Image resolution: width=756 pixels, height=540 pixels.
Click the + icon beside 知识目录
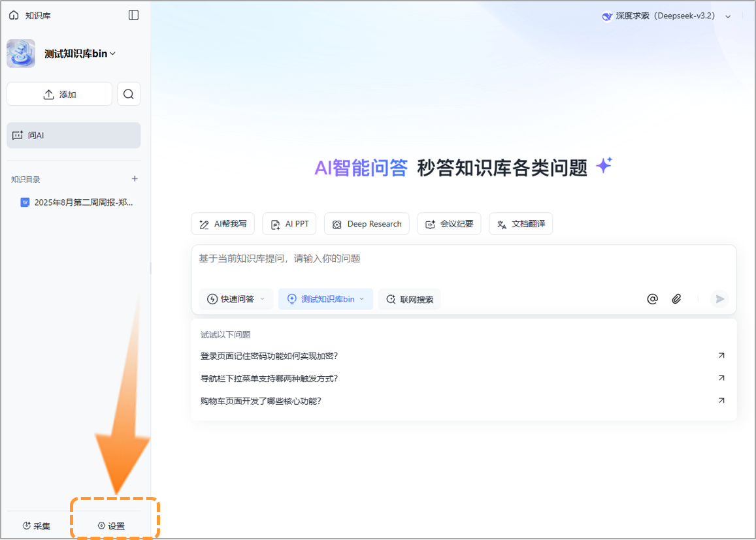[x=134, y=178]
